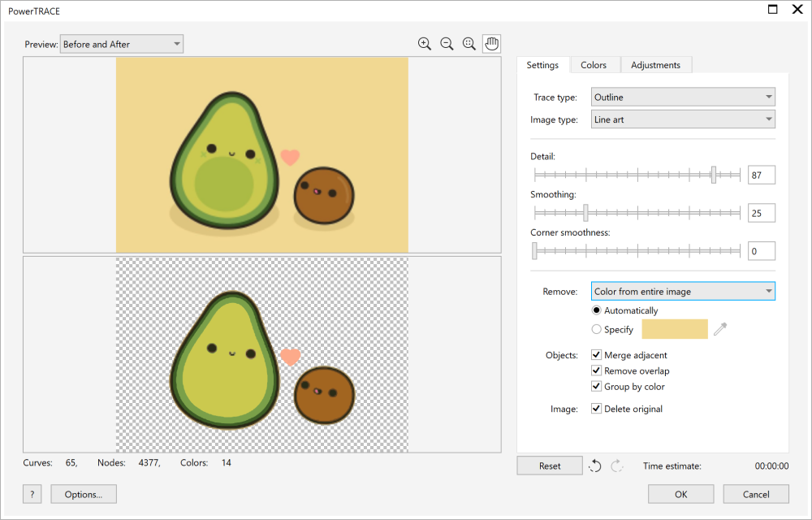Click the Cancel button
Image resolution: width=812 pixels, height=520 pixels.
(756, 494)
